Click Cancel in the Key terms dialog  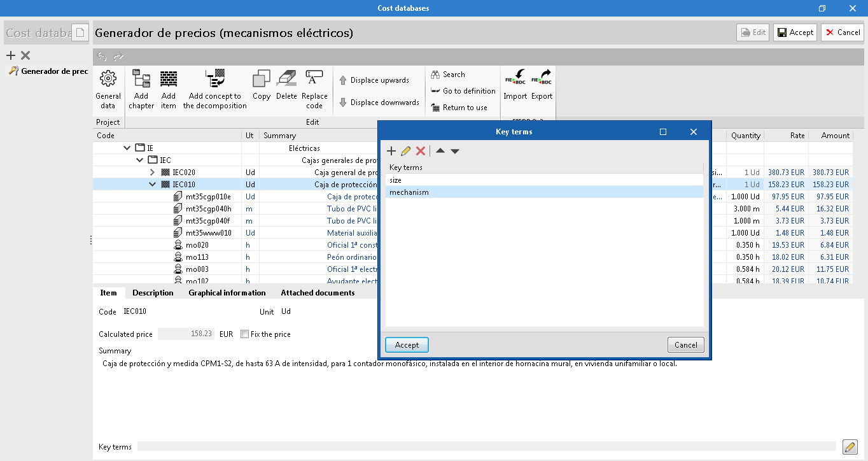pos(685,344)
